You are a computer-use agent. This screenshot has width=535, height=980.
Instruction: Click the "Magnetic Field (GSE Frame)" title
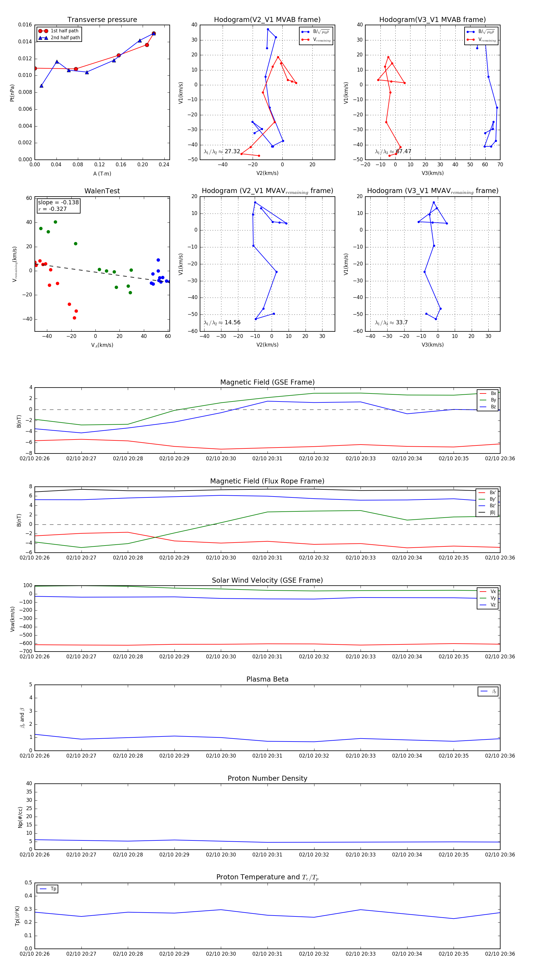(x=267, y=382)
